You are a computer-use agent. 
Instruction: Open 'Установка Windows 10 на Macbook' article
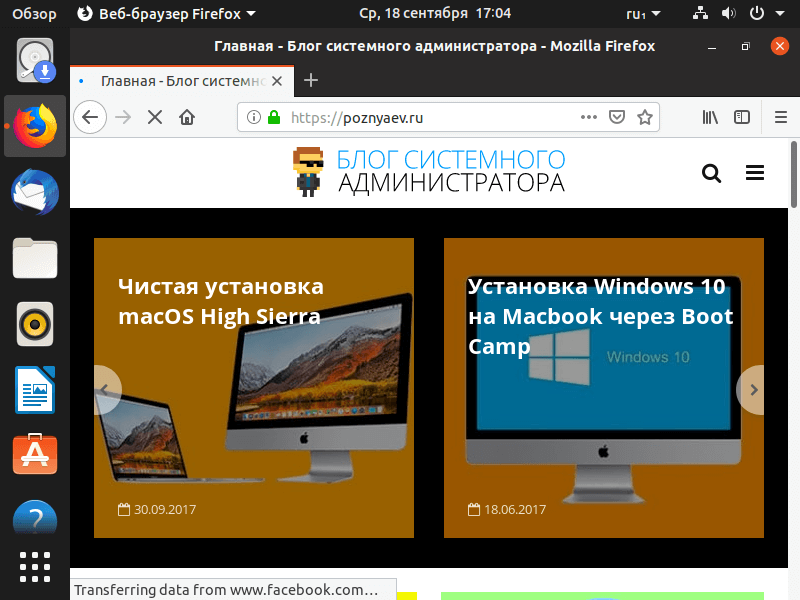[601, 316]
